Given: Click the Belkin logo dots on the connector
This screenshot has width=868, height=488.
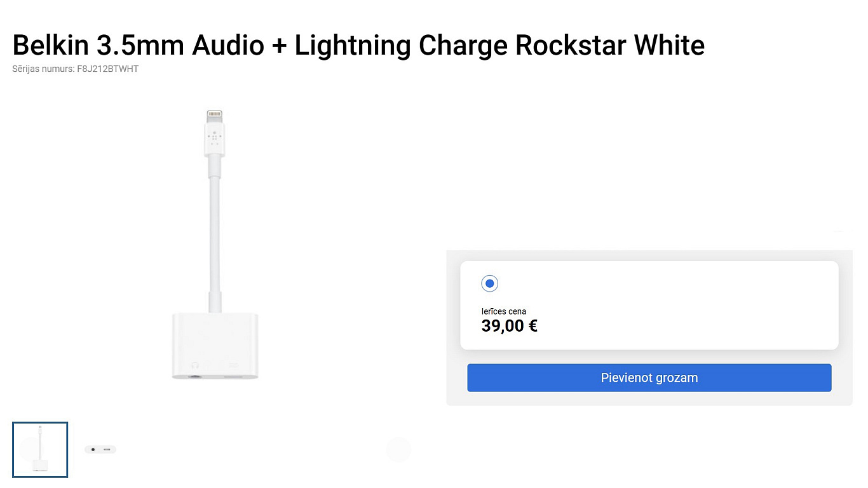Looking at the screenshot, I should click(x=214, y=140).
